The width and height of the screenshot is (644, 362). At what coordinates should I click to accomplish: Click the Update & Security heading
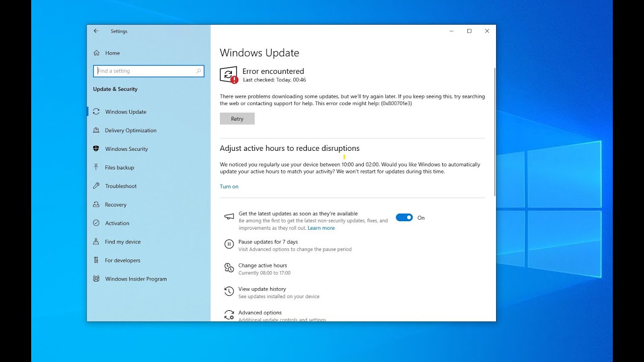pyautogui.click(x=115, y=89)
